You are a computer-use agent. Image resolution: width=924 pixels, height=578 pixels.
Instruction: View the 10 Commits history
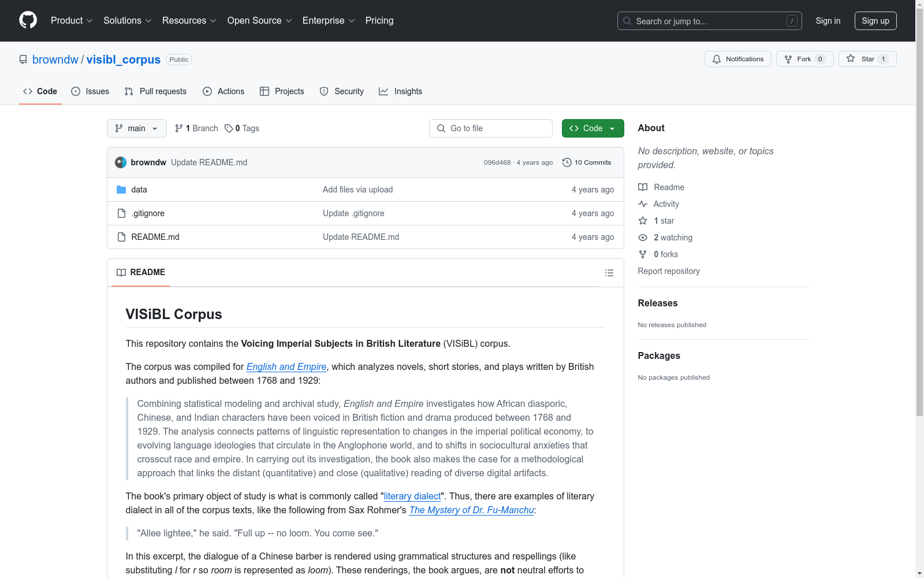[x=587, y=162]
